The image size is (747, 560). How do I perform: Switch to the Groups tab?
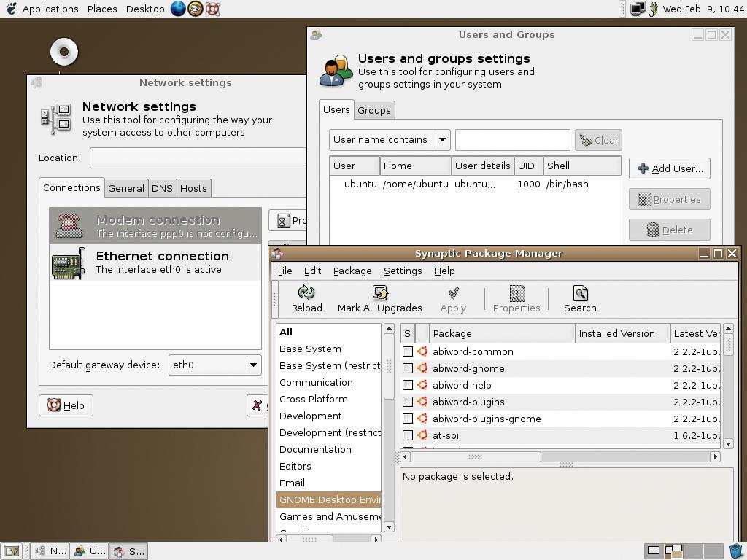[374, 110]
